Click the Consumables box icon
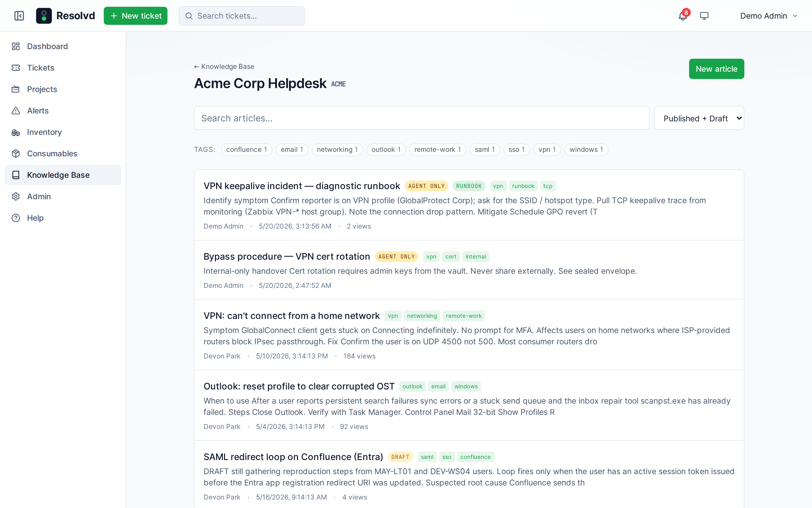This screenshot has width=812, height=508. tap(16, 154)
